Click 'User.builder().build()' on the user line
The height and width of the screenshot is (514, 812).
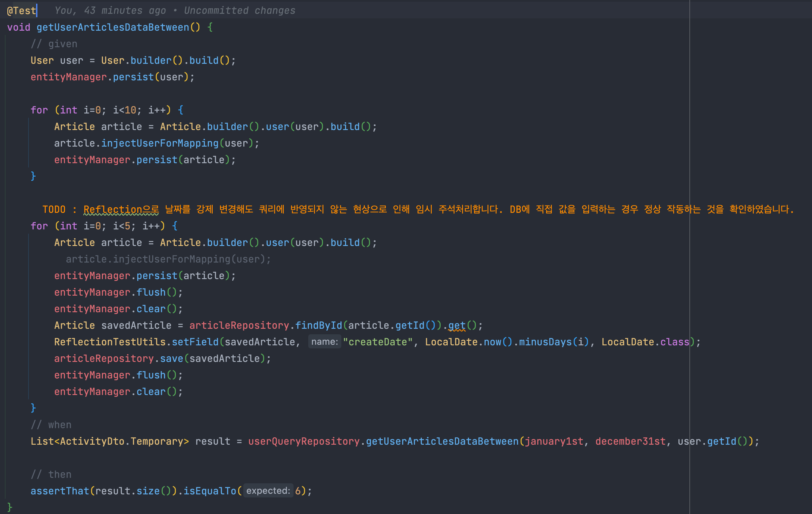pos(165,60)
